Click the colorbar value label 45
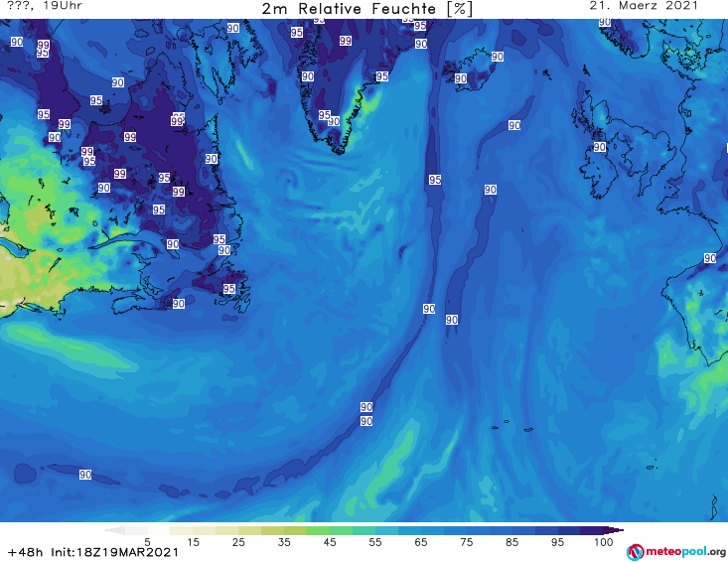The height and width of the screenshot is (562, 728). coord(329,542)
